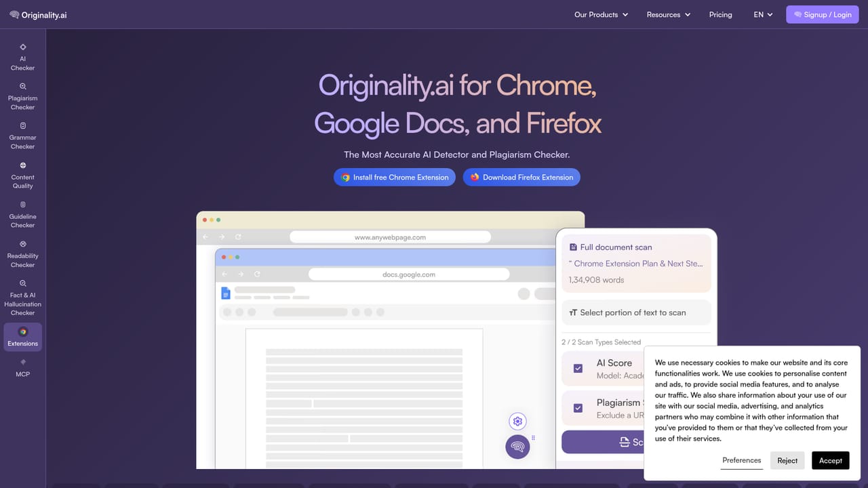
Task: Open the AI Checker sidebar item
Action: pos(22,57)
